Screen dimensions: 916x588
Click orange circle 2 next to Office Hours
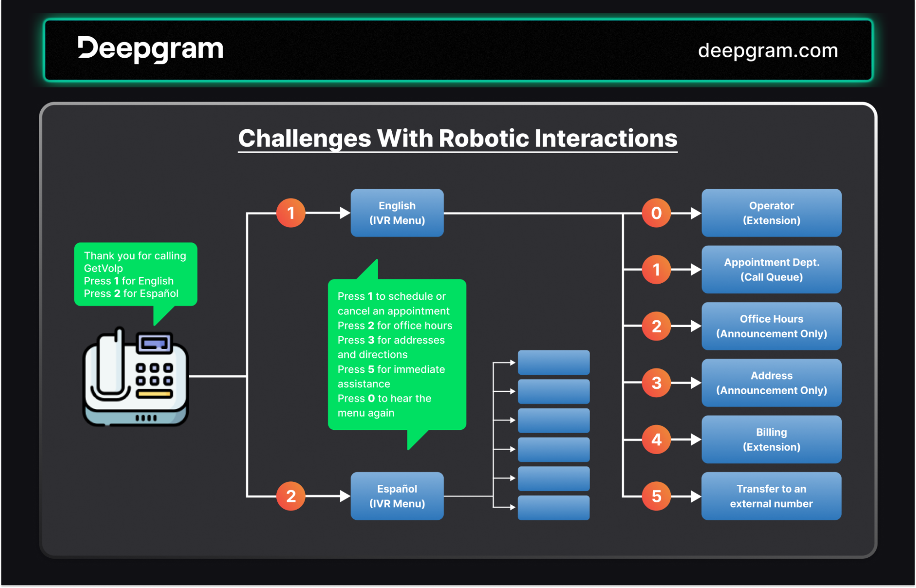click(x=656, y=326)
